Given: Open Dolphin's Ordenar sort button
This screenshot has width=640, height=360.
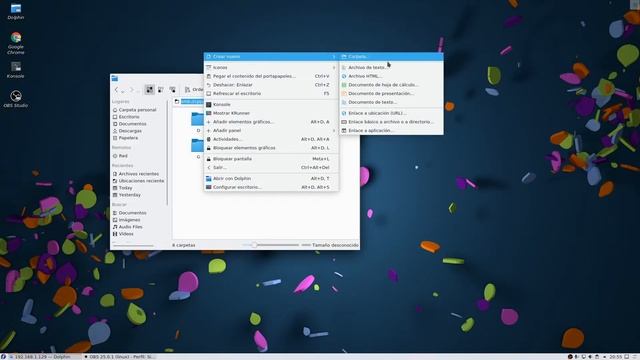Looking at the screenshot, I should coord(194,89).
